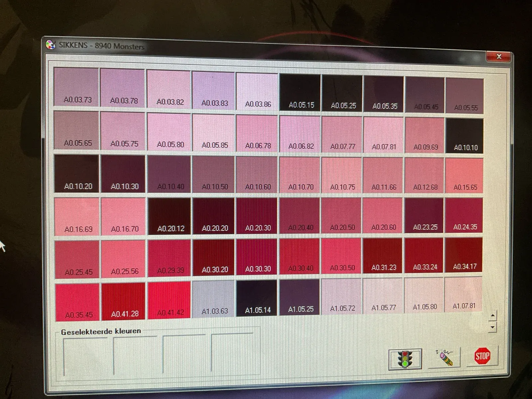Screen dimensions: 532x399
Task: Select the grey-lilac A1.03.63 swatch
Action: [x=214, y=299]
